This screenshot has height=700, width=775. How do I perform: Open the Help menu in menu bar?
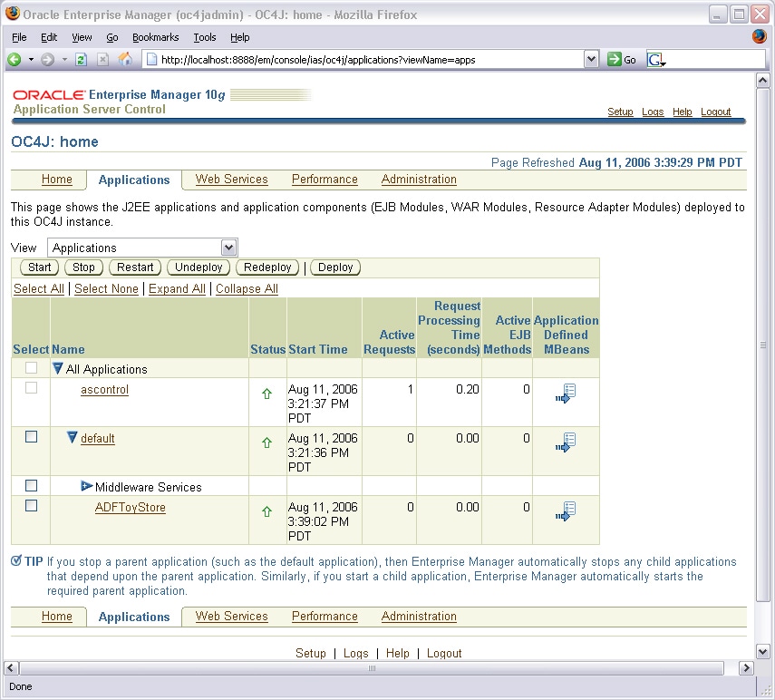pos(239,37)
